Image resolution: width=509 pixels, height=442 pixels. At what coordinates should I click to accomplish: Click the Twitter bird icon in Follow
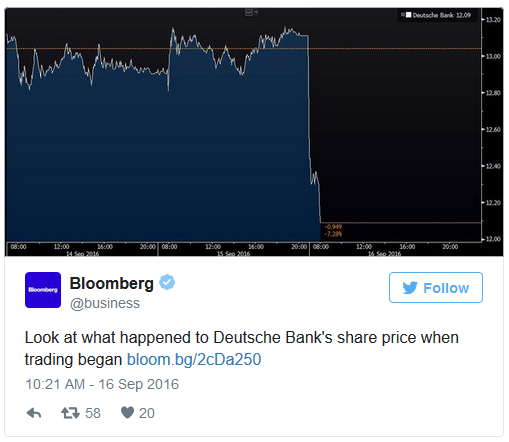point(410,288)
